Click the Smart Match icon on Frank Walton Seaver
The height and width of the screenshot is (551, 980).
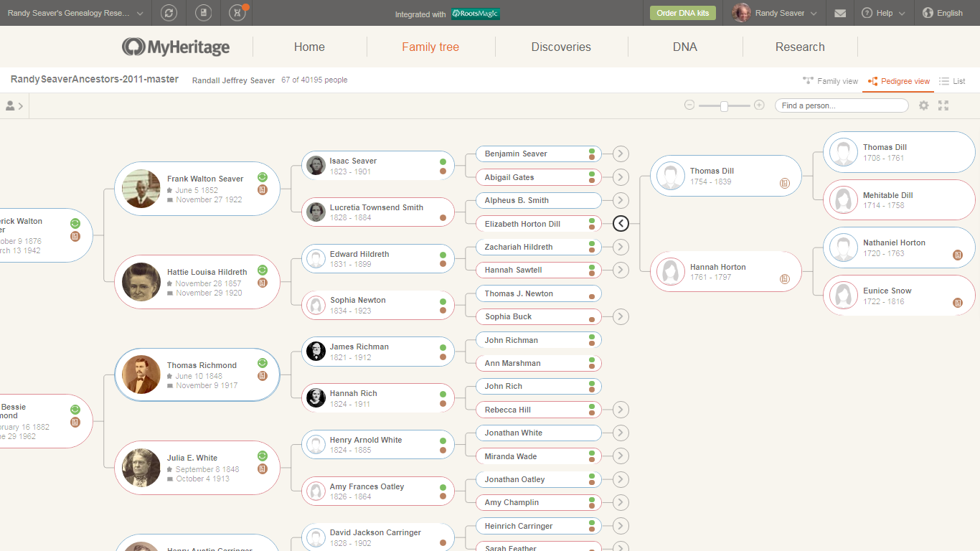pyautogui.click(x=263, y=176)
